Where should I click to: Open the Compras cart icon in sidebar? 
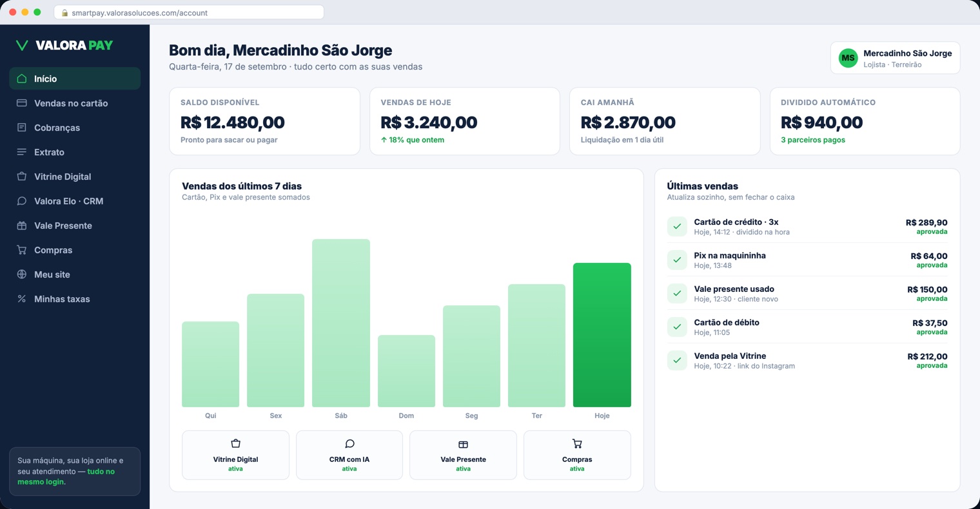click(x=21, y=250)
